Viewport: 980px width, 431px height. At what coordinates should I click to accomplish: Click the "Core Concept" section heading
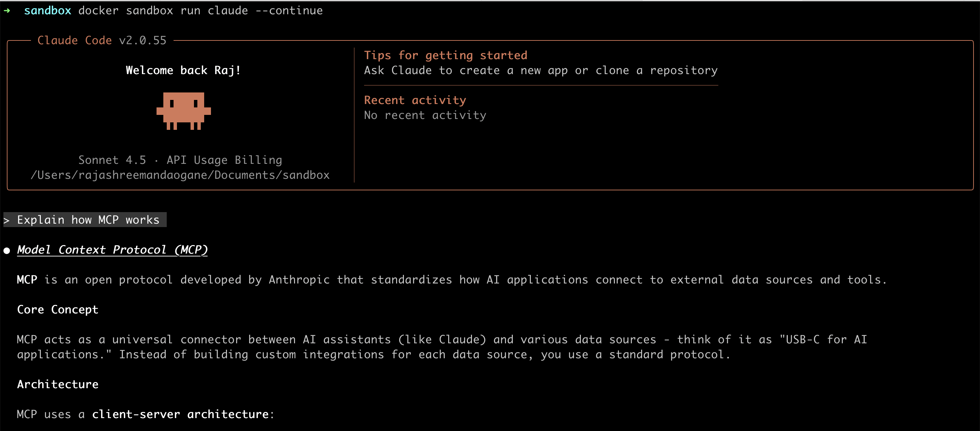click(x=58, y=310)
